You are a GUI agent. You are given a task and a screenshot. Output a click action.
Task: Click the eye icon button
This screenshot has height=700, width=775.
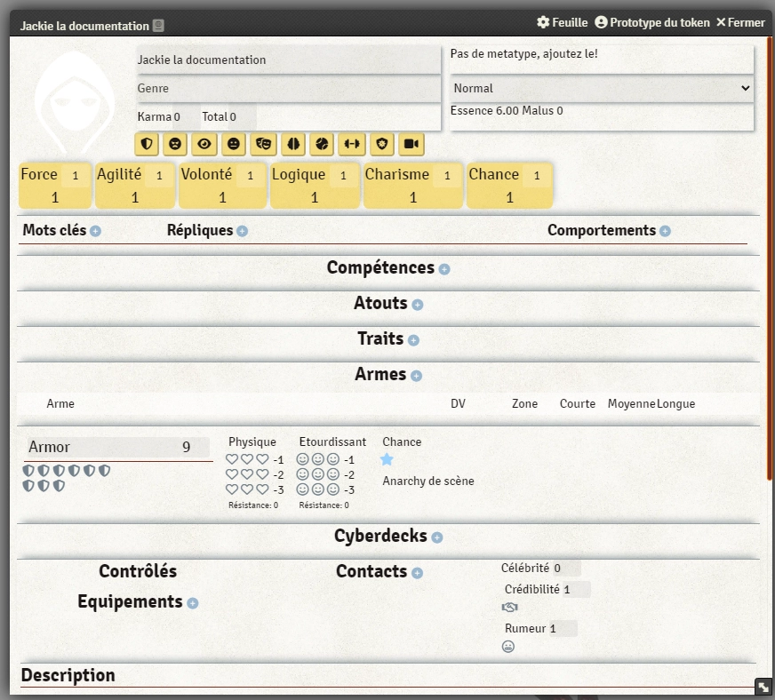[x=205, y=144]
